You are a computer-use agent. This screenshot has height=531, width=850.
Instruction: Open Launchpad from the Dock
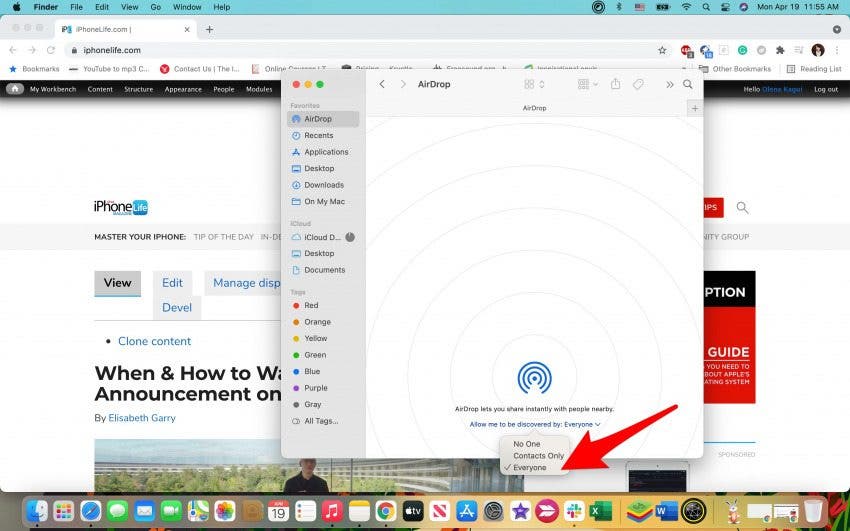point(63,511)
